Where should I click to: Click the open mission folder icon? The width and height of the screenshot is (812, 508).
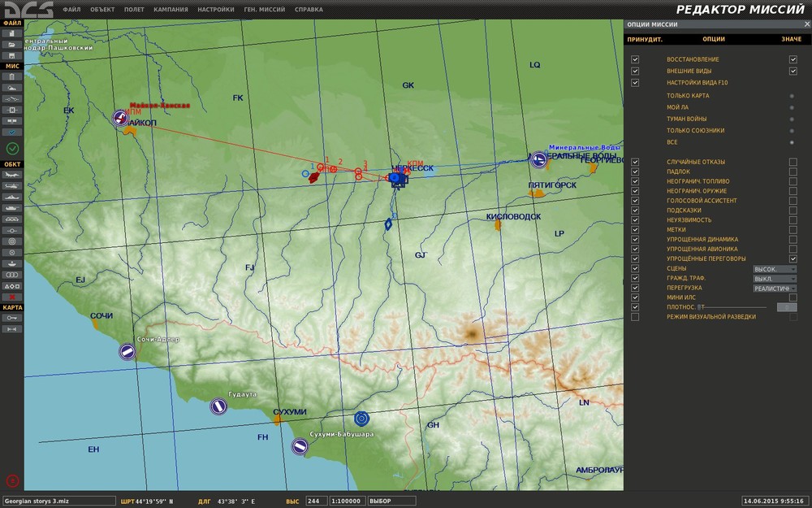pyautogui.click(x=12, y=45)
